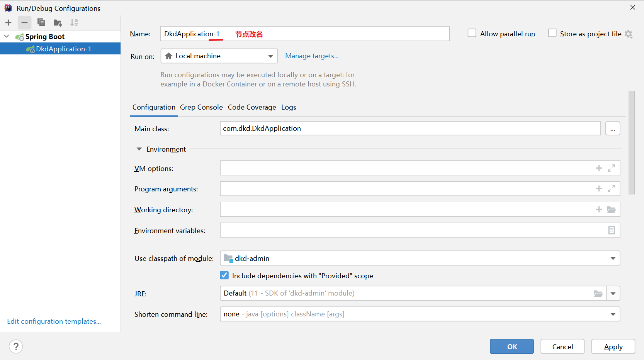
Task: Remove the selected configuration with the minus icon
Action: (24, 23)
